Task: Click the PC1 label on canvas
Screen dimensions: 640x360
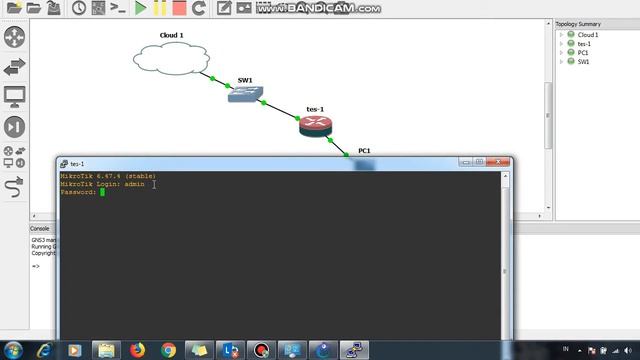Action: [x=364, y=151]
